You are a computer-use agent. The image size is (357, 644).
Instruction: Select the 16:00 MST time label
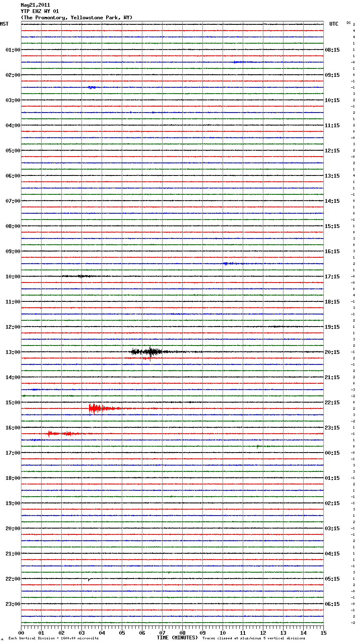[13, 428]
